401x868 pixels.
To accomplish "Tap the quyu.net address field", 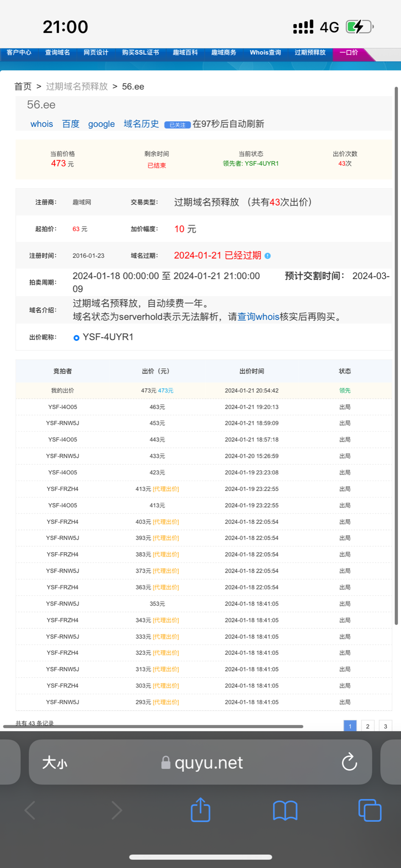I will (209, 763).
